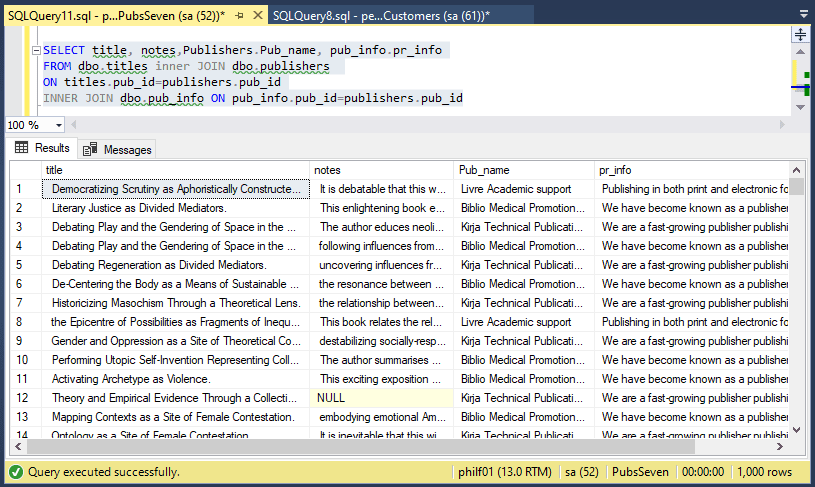Click the 00:00:00 elapsed time status
815x487 pixels.
(703, 472)
